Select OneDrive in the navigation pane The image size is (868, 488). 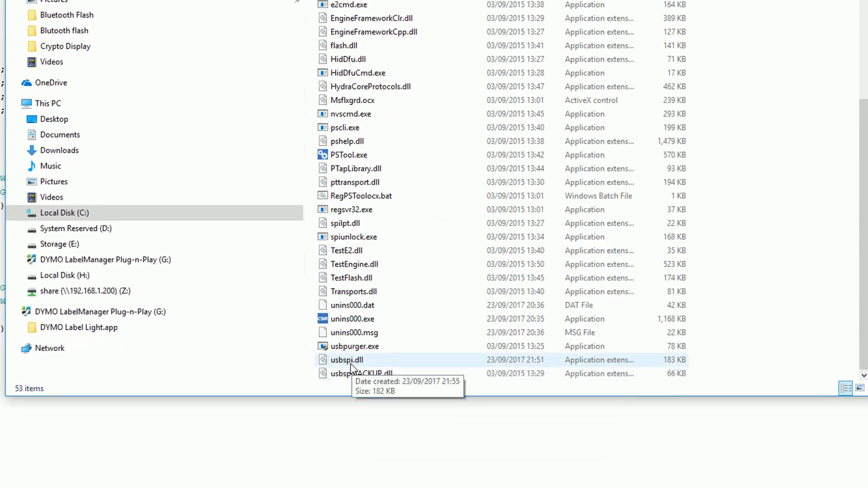pyautogui.click(x=51, y=83)
